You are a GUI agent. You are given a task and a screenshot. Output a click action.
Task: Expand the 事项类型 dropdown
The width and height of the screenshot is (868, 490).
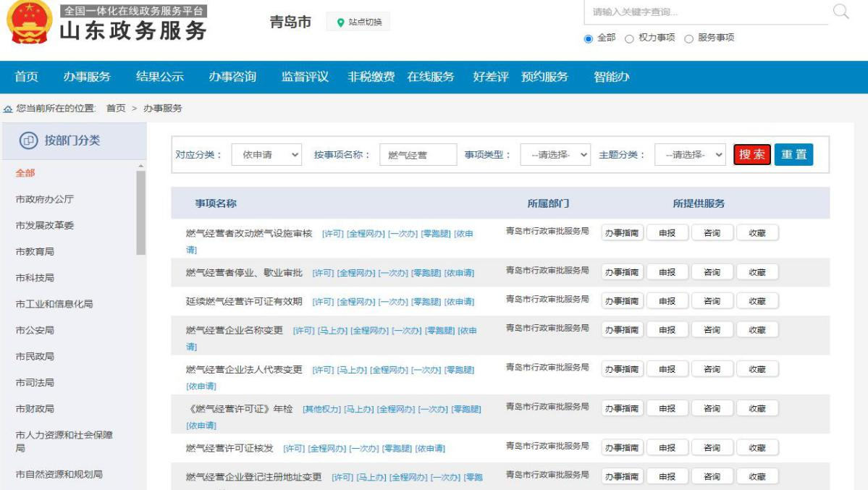pyautogui.click(x=555, y=155)
